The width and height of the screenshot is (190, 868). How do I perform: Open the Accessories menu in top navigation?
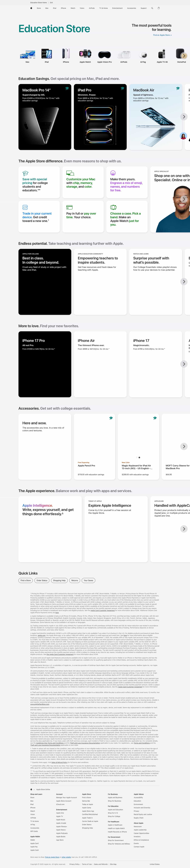tap(132, 8)
